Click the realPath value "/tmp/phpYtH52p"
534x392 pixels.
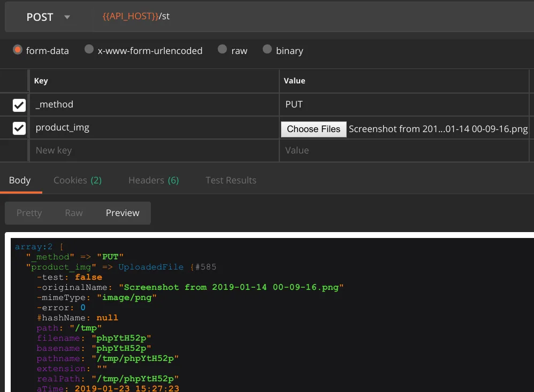point(135,379)
